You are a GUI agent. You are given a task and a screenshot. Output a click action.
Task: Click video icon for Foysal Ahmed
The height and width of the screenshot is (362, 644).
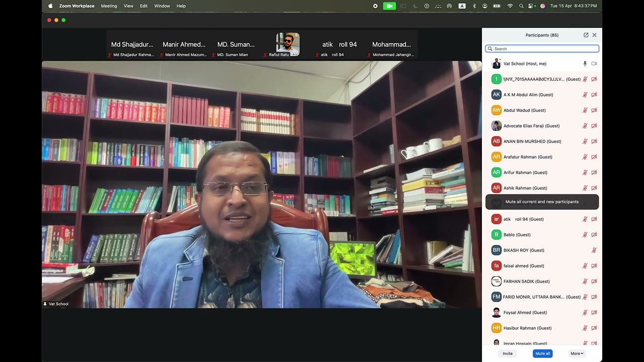click(594, 313)
